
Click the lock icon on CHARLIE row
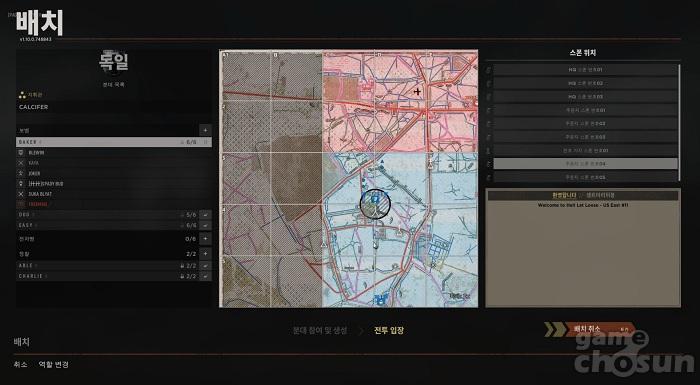point(182,276)
